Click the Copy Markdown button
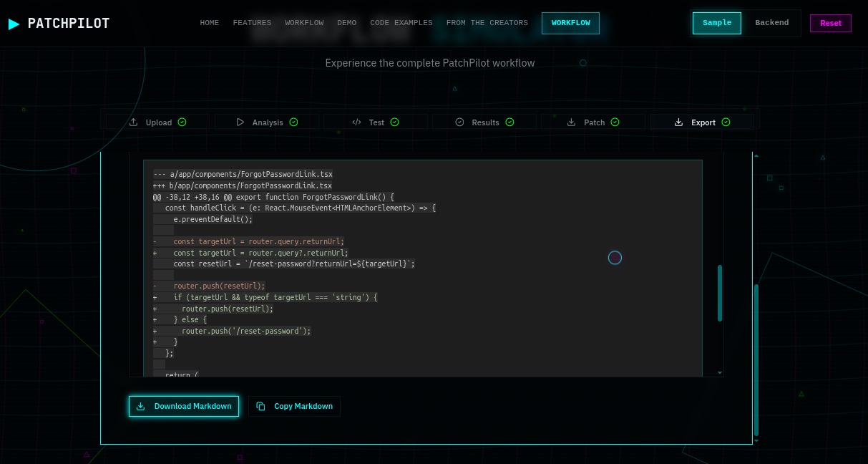The image size is (868, 464). pyautogui.click(x=294, y=406)
